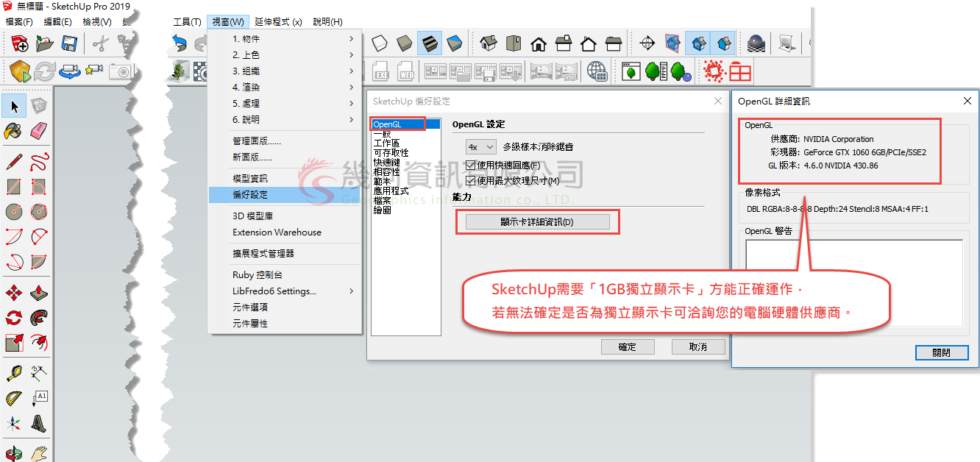Cancel preferences with 取消 button
The image size is (980, 462).
698,347
